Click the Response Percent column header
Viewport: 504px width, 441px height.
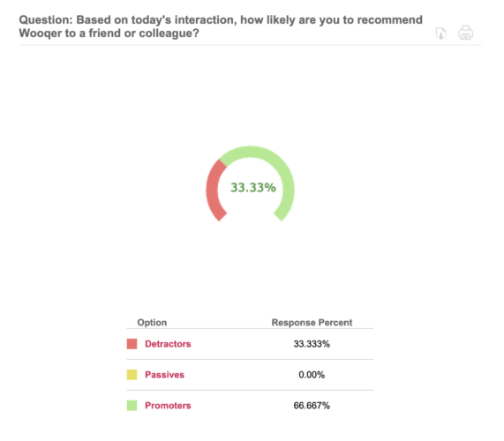pyautogui.click(x=312, y=322)
